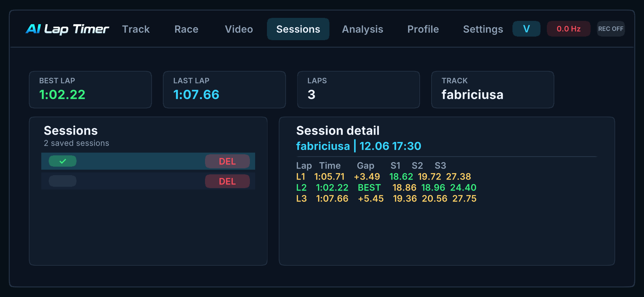
Task: Open the Settings tab
Action: [x=483, y=29]
